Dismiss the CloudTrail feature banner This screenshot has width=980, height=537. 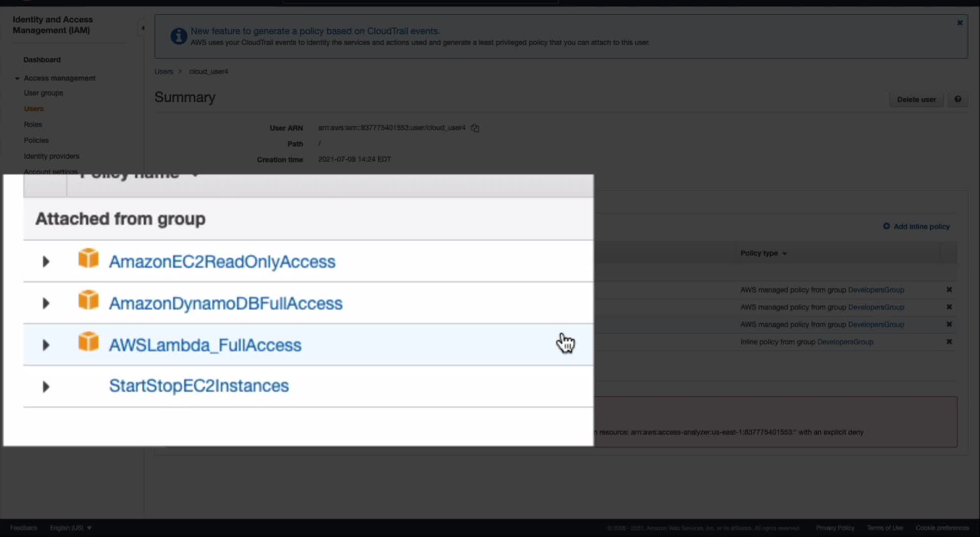click(960, 23)
